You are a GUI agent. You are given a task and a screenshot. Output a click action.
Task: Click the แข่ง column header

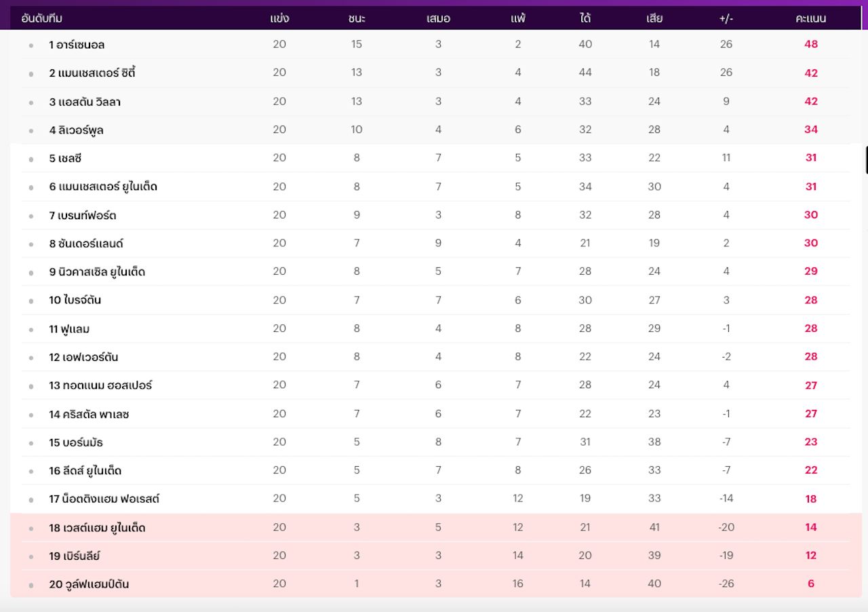coord(279,18)
